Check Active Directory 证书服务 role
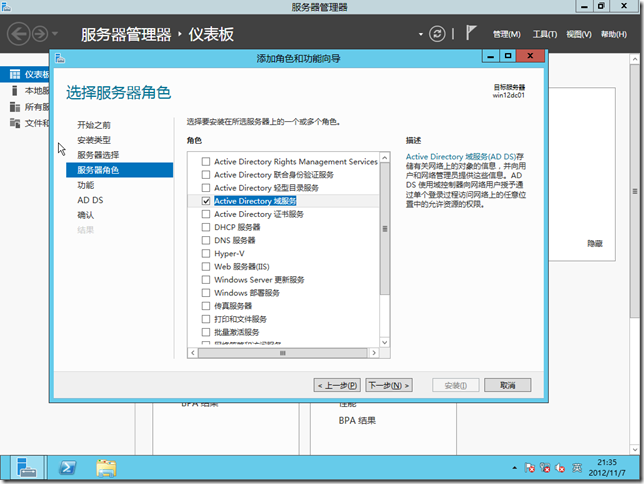The image size is (644, 484). coord(206,214)
